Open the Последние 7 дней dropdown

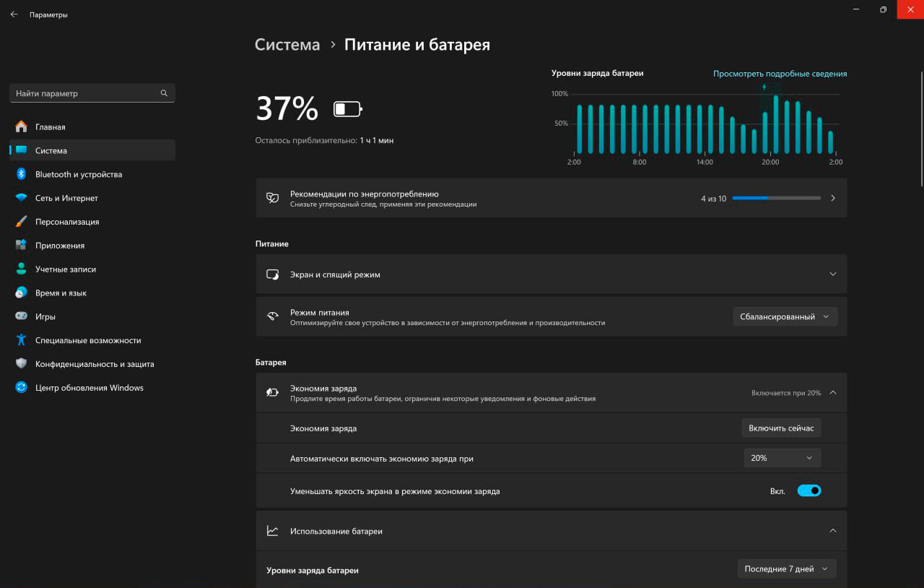pyautogui.click(x=787, y=569)
